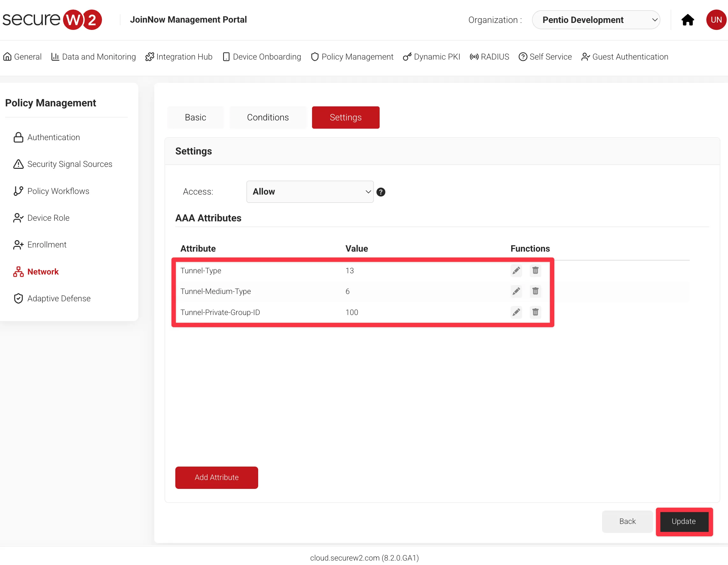
Task: Switch to the Basic tab
Action: coord(195,117)
